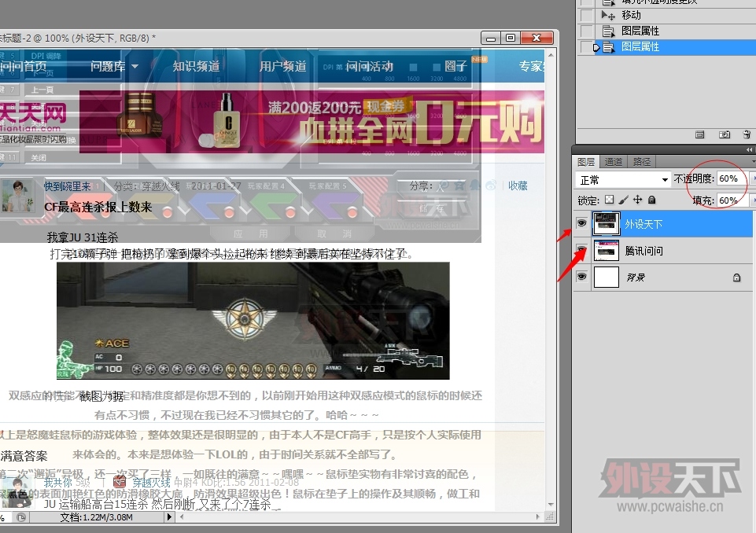Delete current history state with trash icon
This screenshot has height=533, width=756.
747,134
